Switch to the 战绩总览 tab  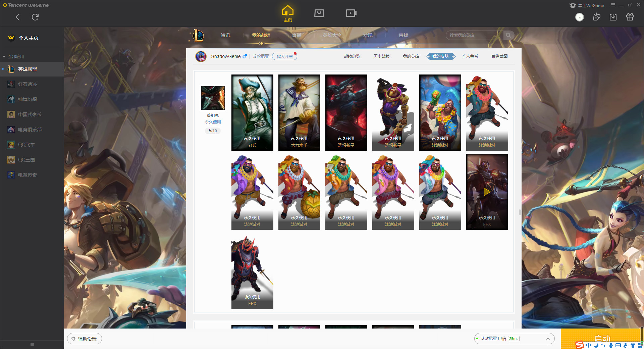point(352,56)
